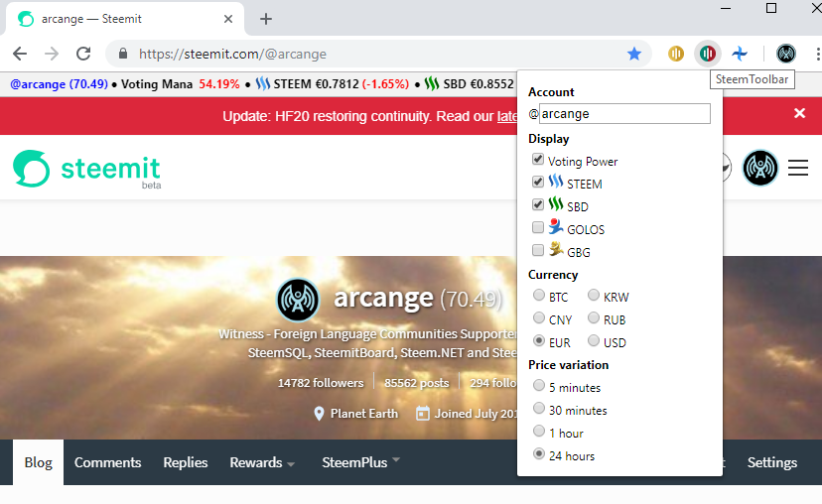Screen dimensions: 822x504
Task: Reload the page with refresh icon
Action: (x=83, y=54)
